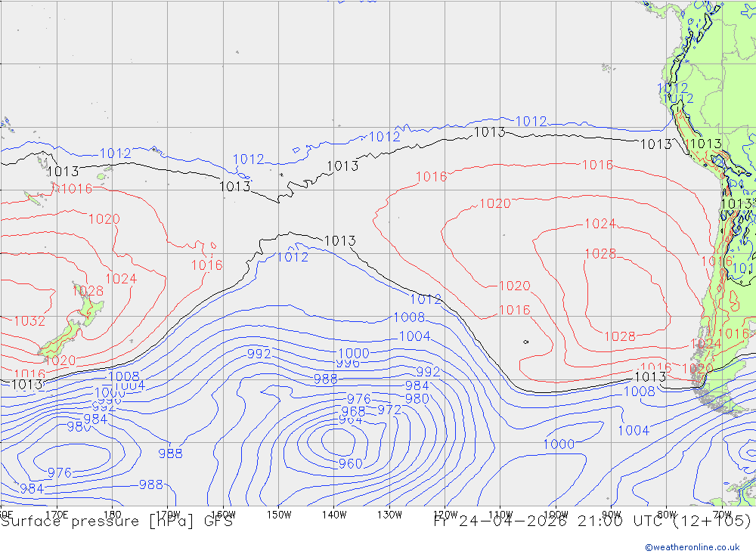756x554 pixels.
Task: Select the 140W longitude label
Action: tap(335, 515)
